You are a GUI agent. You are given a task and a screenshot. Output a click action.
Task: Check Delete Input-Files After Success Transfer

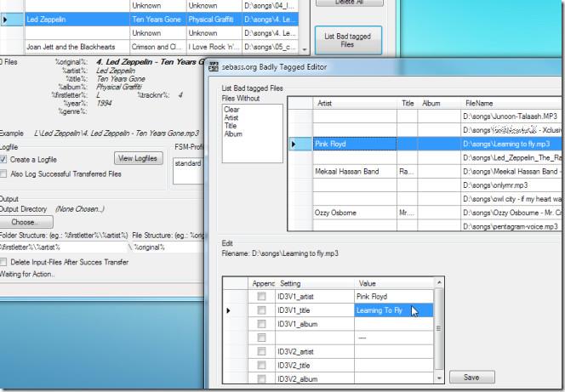[5, 262]
